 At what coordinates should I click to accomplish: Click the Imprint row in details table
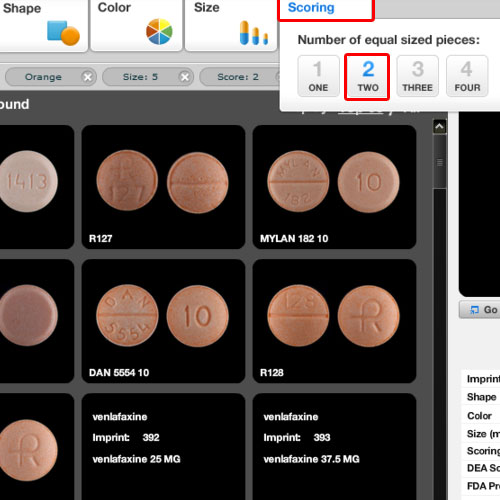[x=480, y=379]
